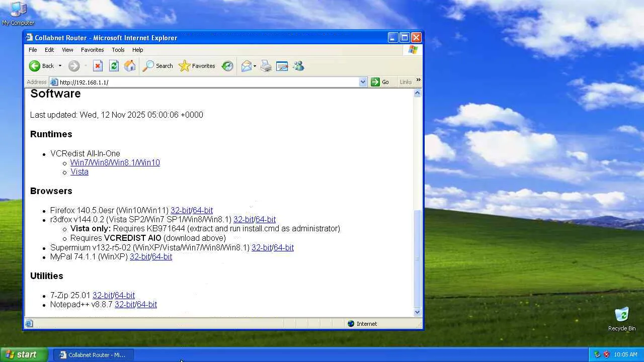
Task: Click the page icon in the status bar
Action: [x=29, y=324]
